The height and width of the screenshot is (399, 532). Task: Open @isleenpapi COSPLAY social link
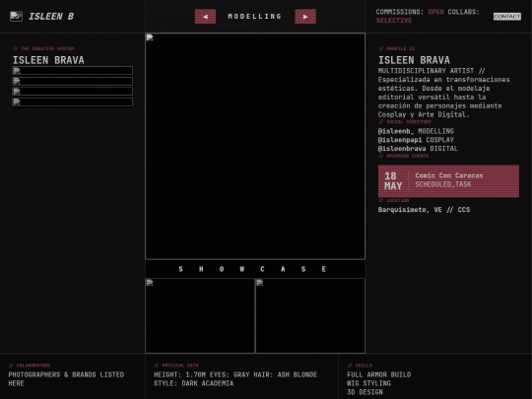pos(416,140)
